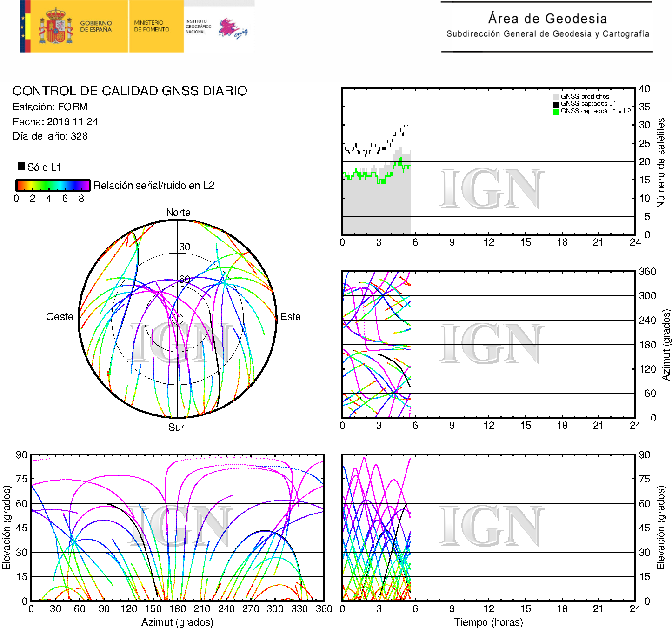Click the black GNSS captados L1 legend marker
The image size is (672, 628).
(x=556, y=104)
